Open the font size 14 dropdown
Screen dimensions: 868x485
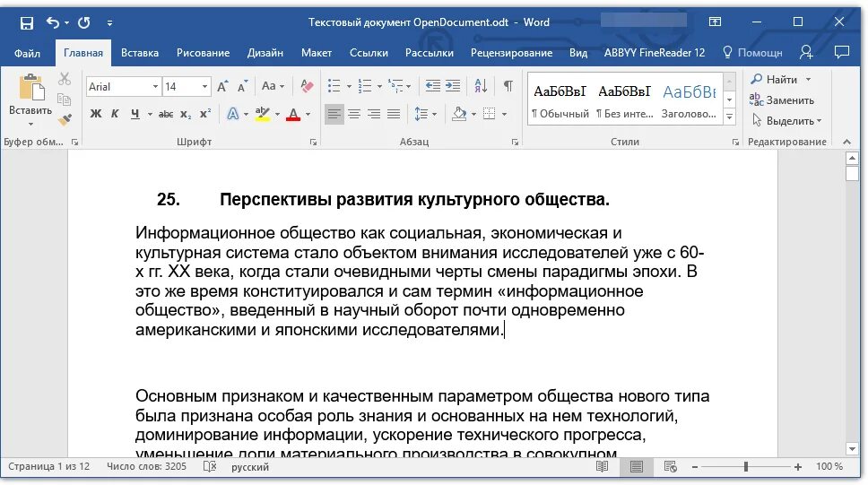204,87
